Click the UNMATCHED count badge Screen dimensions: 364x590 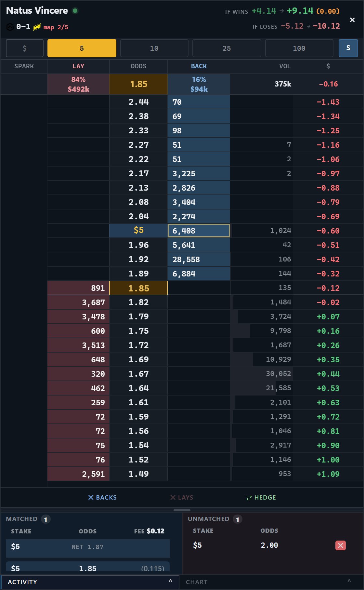coord(238,519)
